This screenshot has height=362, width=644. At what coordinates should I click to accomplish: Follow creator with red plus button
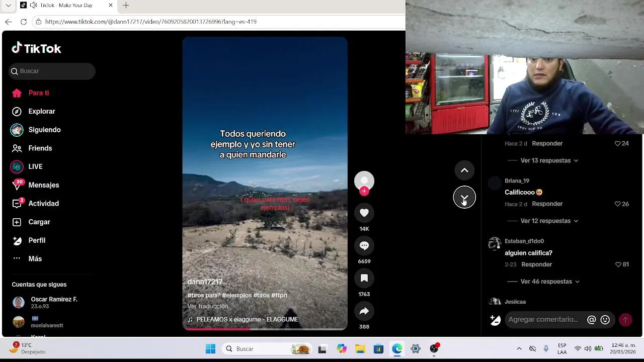click(364, 191)
